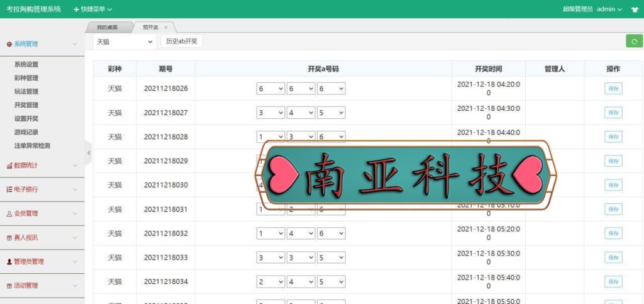
Task: Click the 历史ab开奖 button
Action: click(x=182, y=42)
